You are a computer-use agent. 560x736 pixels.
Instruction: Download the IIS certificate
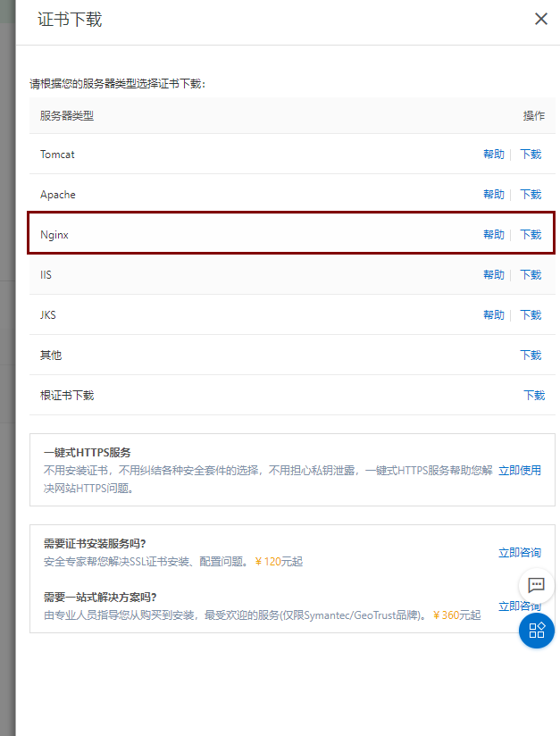[531, 275]
